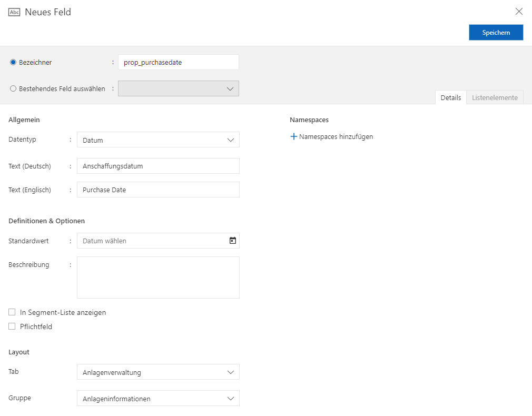Click the plus icon beside Namespaces hinzufügen
Screen dimensions: 532x416
pyautogui.click(x=294, y=136)
